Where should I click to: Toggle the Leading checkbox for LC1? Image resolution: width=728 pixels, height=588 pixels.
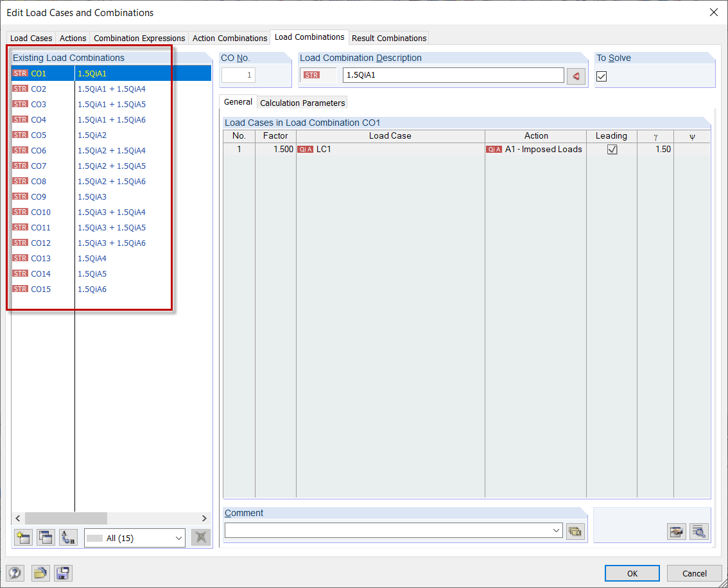(x=612, y=150)
